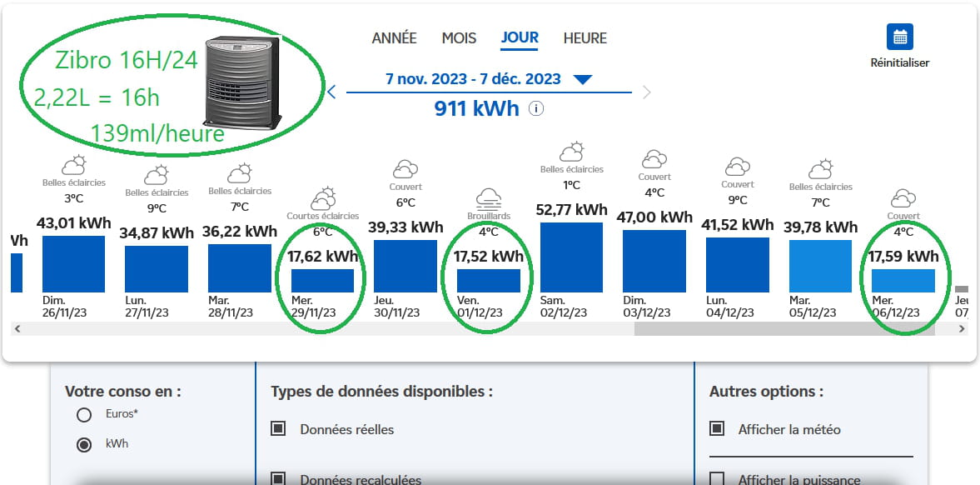Click the Courtes éclaircies icon above Mer. 29/11
The height and width of the screenshot is (485, 980).
click(x=322, y=198)
